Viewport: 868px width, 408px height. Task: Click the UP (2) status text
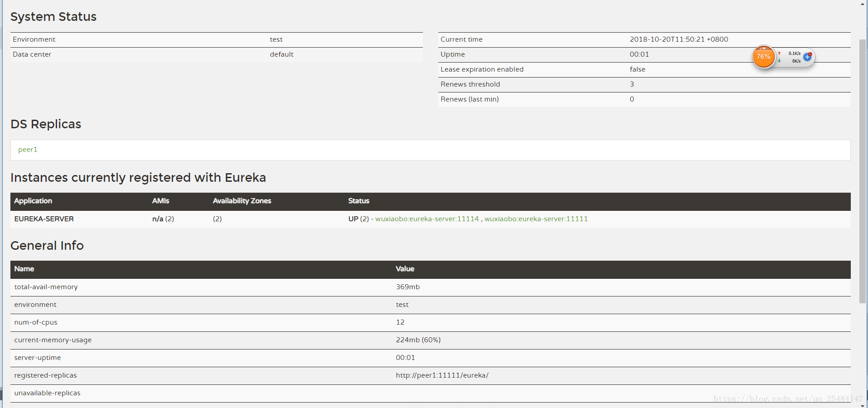pos(359,219)
